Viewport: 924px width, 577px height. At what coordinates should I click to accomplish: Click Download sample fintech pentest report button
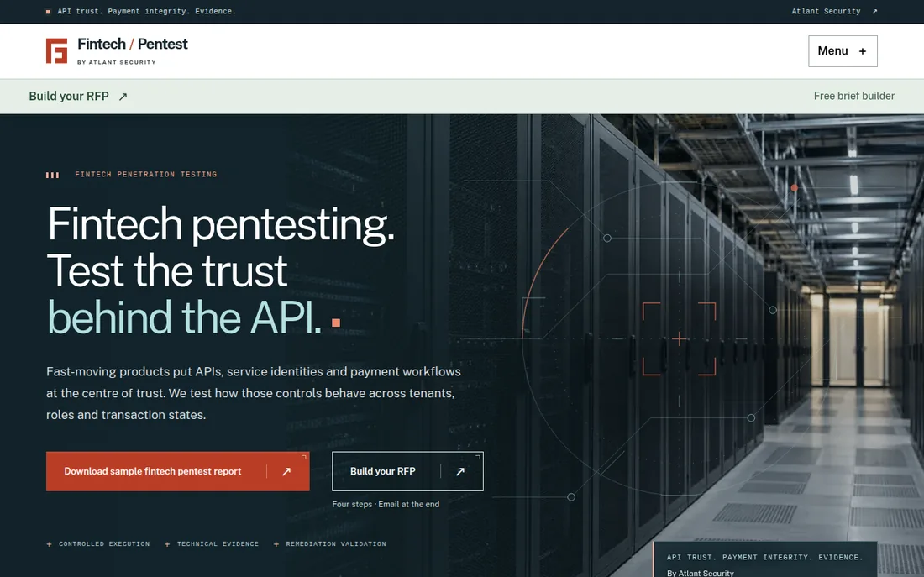177,471
